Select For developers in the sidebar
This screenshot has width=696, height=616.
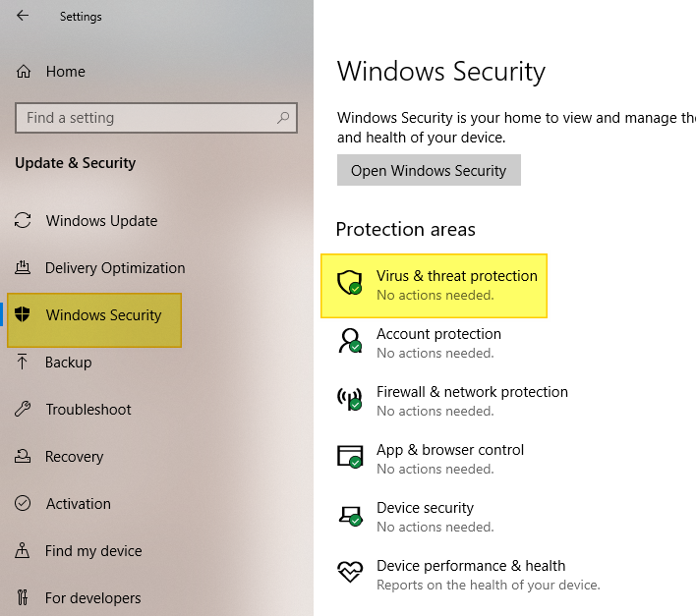coord(92,598)
